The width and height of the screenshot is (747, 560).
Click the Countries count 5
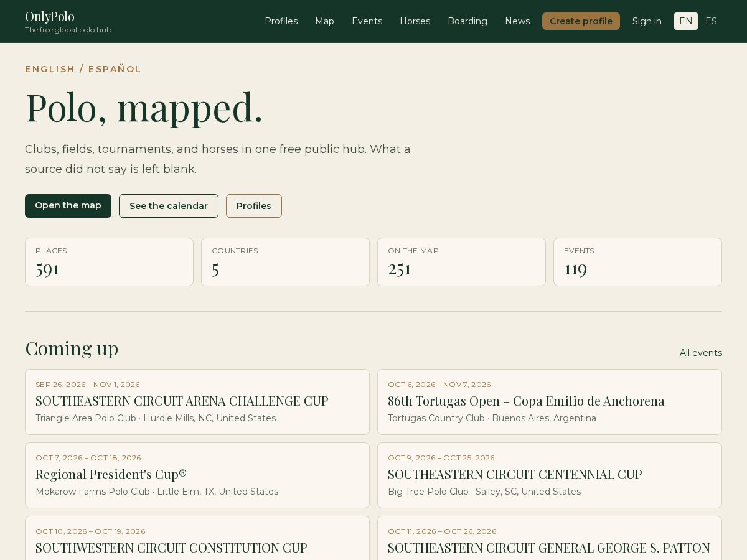point(215,269)
